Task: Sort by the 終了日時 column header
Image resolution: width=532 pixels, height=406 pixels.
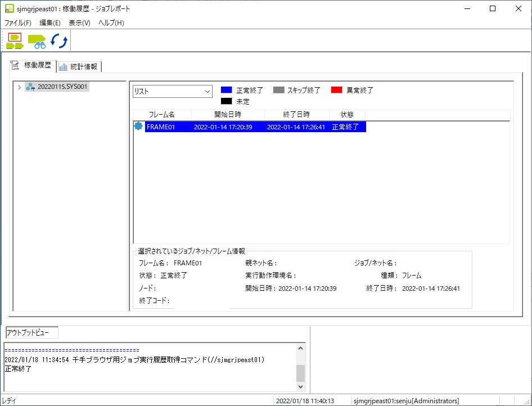Action: [x=296, y=115]
